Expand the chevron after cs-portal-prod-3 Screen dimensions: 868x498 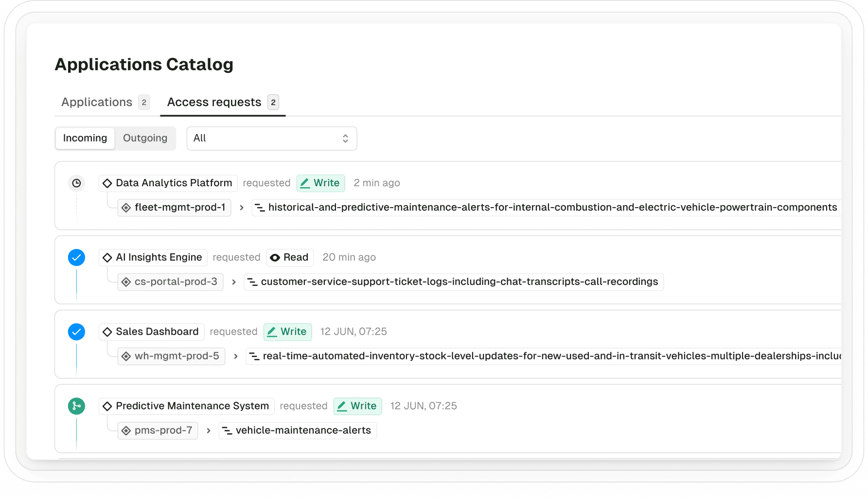[234, 282]
